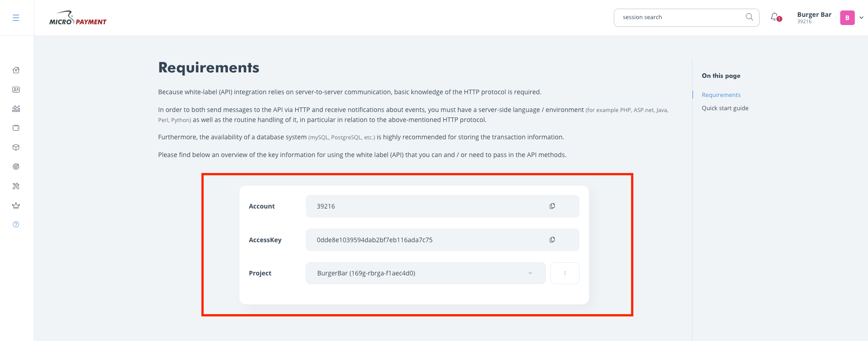Copy the Account number 39216
The width and height of the screenshot is (868, 341).
click(x=552, y=206)
